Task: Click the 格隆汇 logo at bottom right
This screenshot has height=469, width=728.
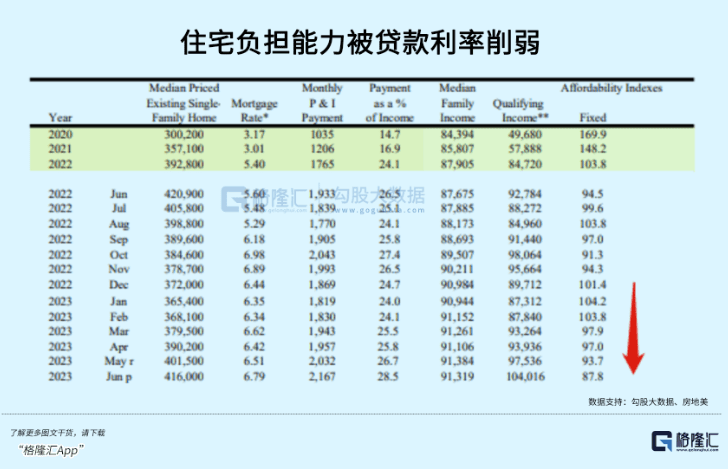Action: tap(684, 441)
